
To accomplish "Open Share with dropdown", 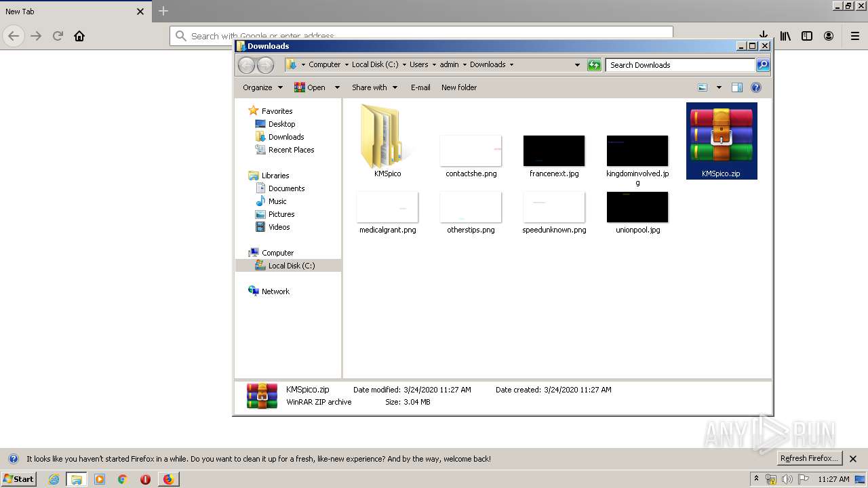I will [374, 87].
